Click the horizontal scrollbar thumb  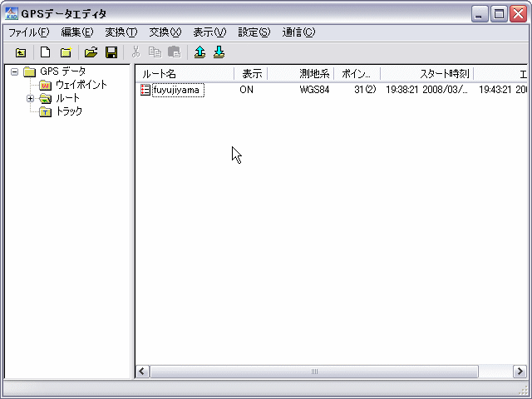pos(314,372)
